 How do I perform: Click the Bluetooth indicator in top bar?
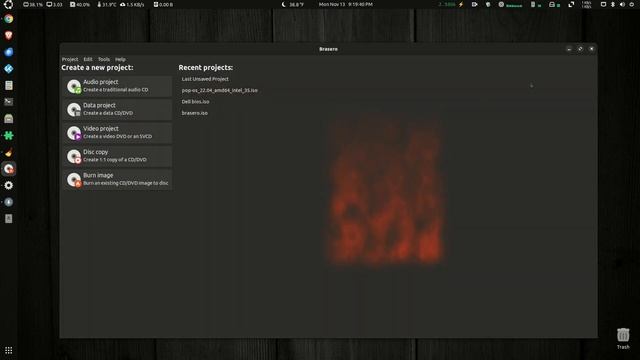[x=613, y=4]
